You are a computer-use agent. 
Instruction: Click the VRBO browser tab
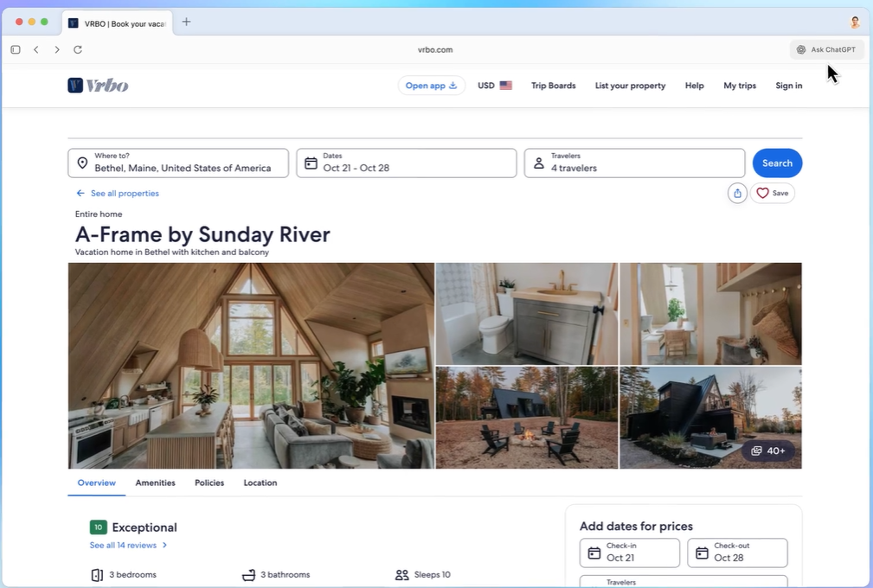pos(118,23)
